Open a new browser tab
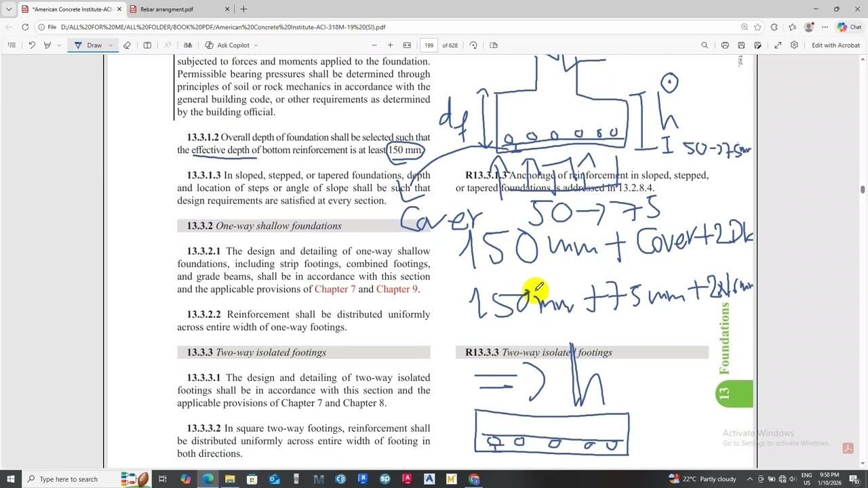 243,9
